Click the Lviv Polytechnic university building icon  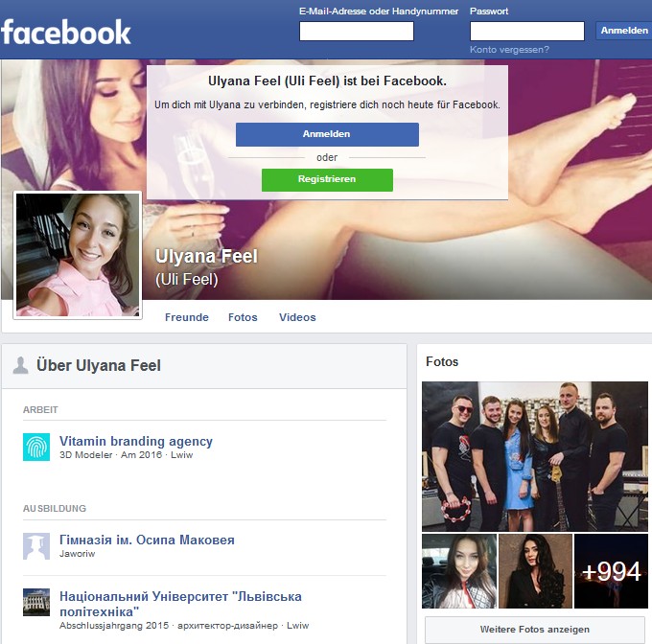coord(36,602)
